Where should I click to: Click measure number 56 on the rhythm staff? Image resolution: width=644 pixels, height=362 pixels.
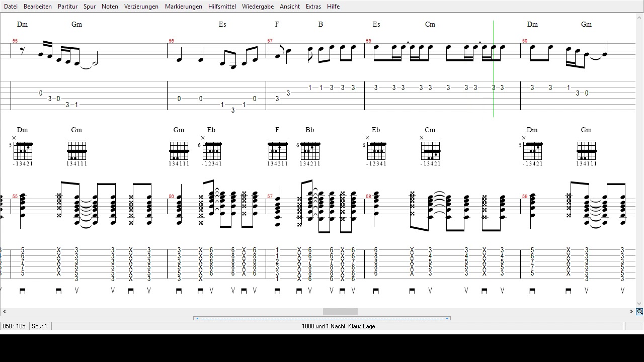[172, 197]
